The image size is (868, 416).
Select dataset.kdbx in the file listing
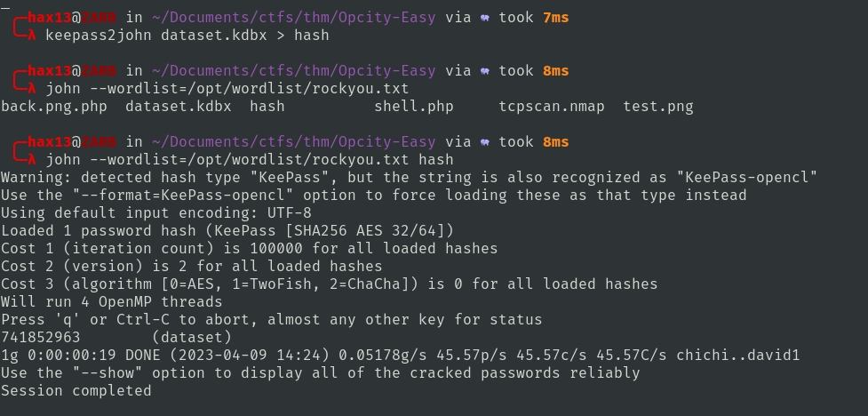pos(178,107)
